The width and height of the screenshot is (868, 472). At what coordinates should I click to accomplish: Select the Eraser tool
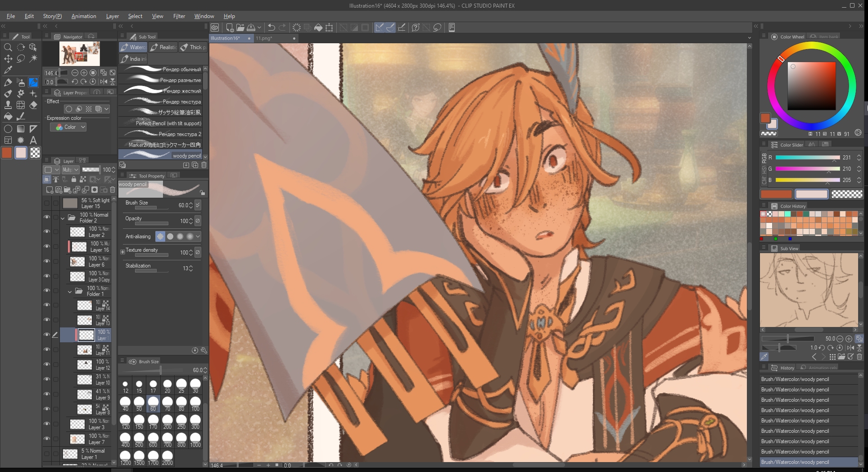33,105
